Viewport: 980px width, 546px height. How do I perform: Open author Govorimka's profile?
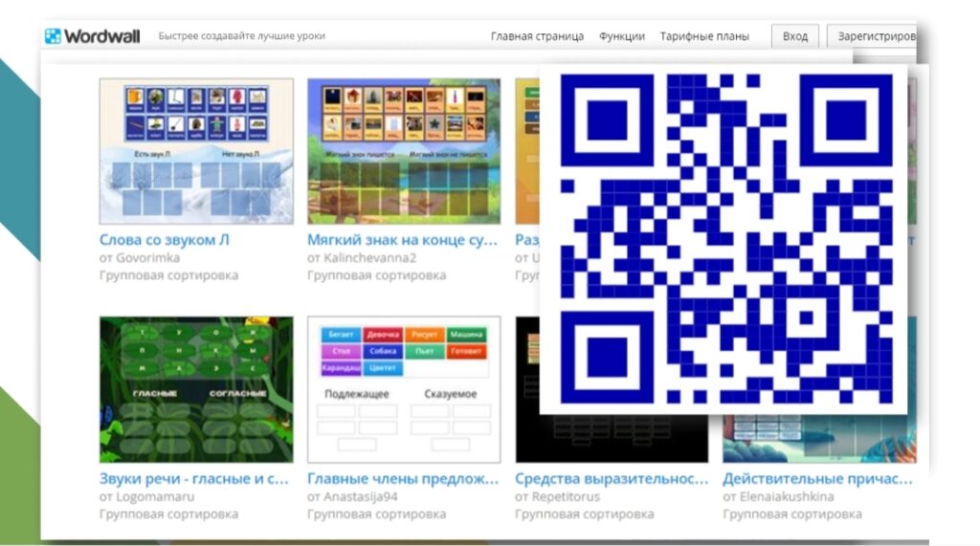[x=146, y=257]
